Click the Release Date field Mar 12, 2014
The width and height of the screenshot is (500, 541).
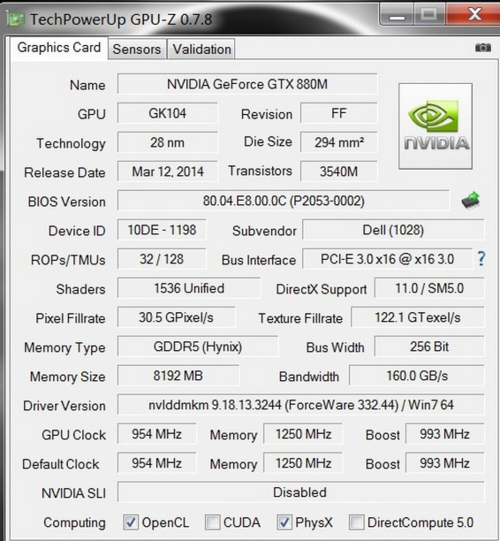167,171
